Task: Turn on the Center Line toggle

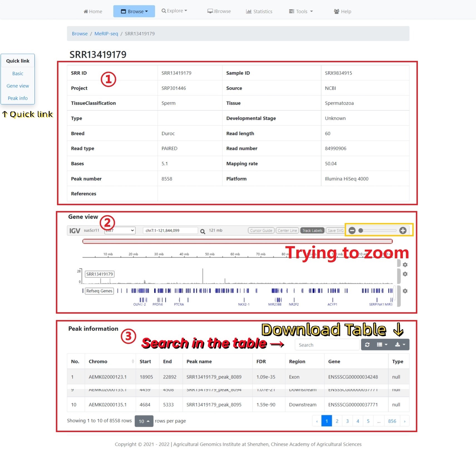Action: point(287,231)
